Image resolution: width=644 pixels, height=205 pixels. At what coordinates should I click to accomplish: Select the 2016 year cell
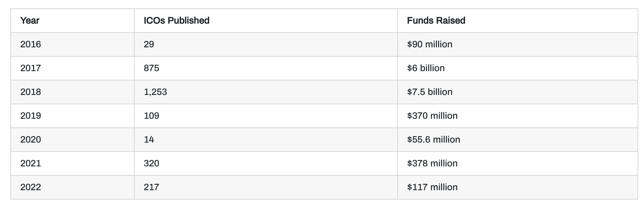point(31,44)
